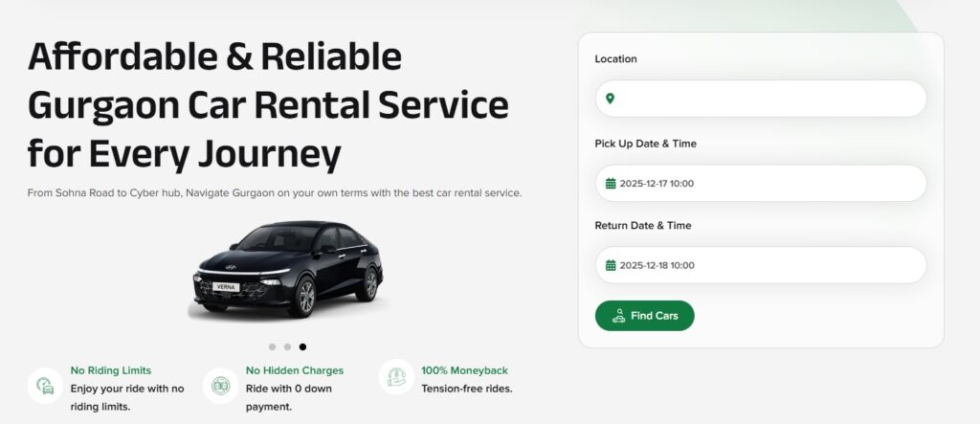Click the green location pin icon

610,99
